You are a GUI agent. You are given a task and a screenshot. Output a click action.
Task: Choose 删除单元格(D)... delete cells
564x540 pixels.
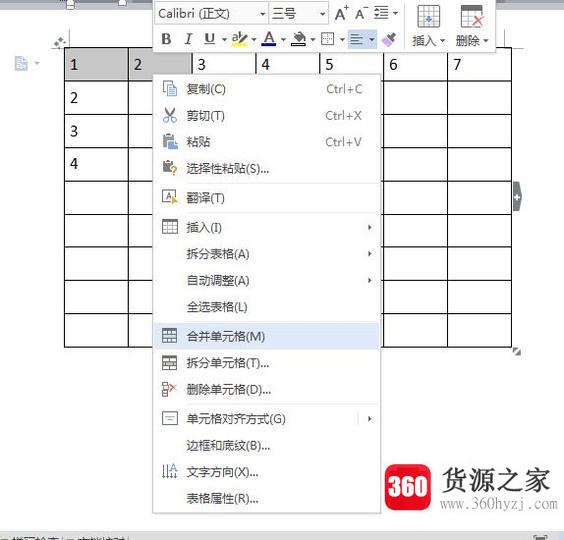(267, 389)
